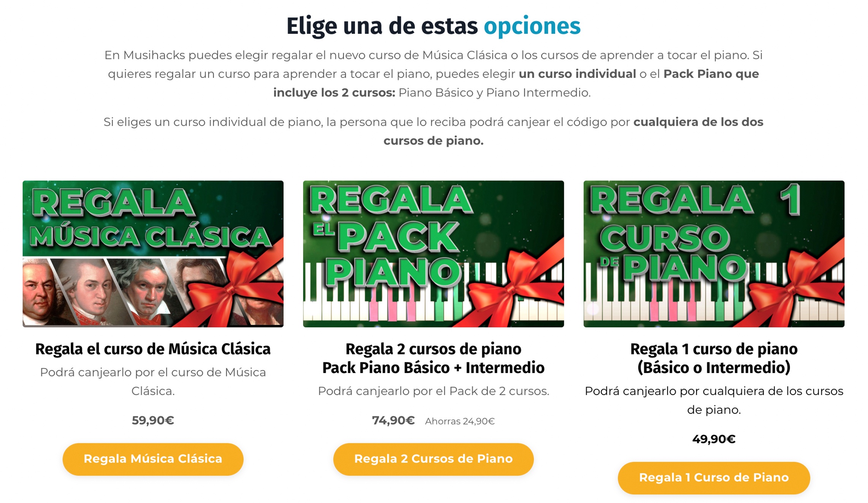This screenshot has height=503, width=868.
Task: Click the 49,90€ price text
Action: pyautogui.click(x=714, y=439)
